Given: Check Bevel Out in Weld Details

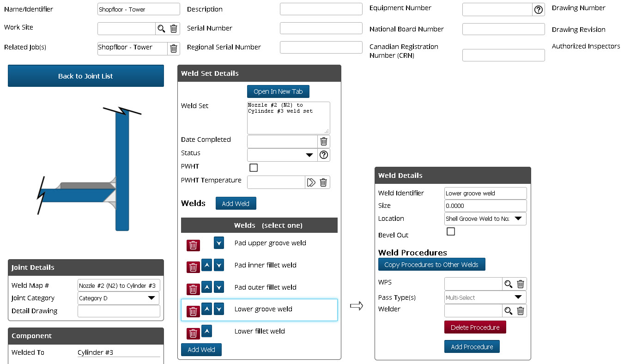Looking at the screenshot, I should tap(450, 231).
